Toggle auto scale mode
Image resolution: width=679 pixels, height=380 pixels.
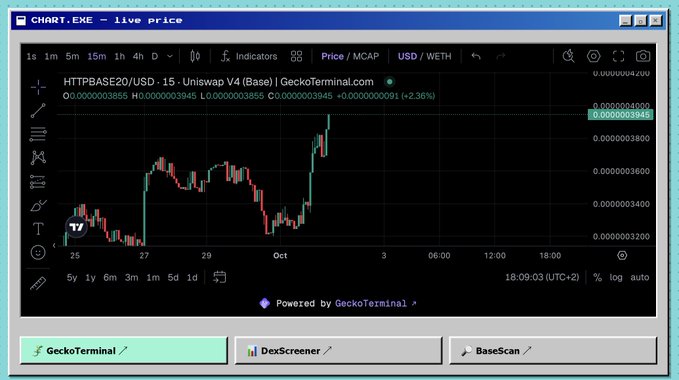[640, 277]
